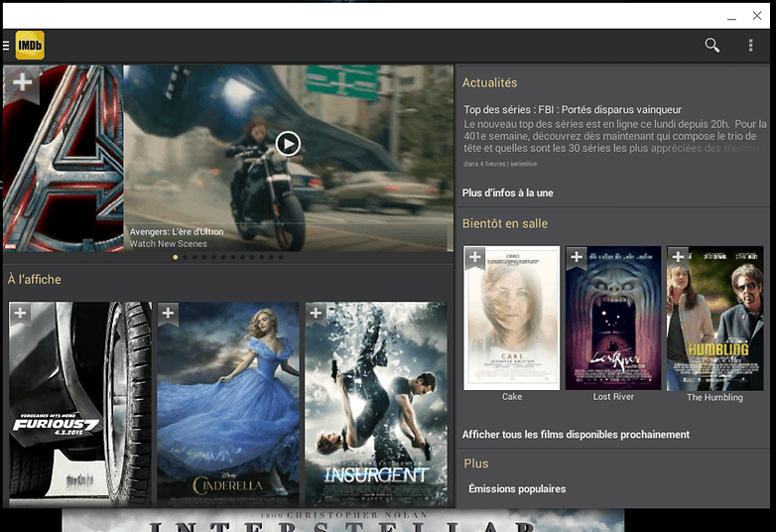Open the Cake movie poster
Screen dimensions: 776x532
[x=512, y=319]
